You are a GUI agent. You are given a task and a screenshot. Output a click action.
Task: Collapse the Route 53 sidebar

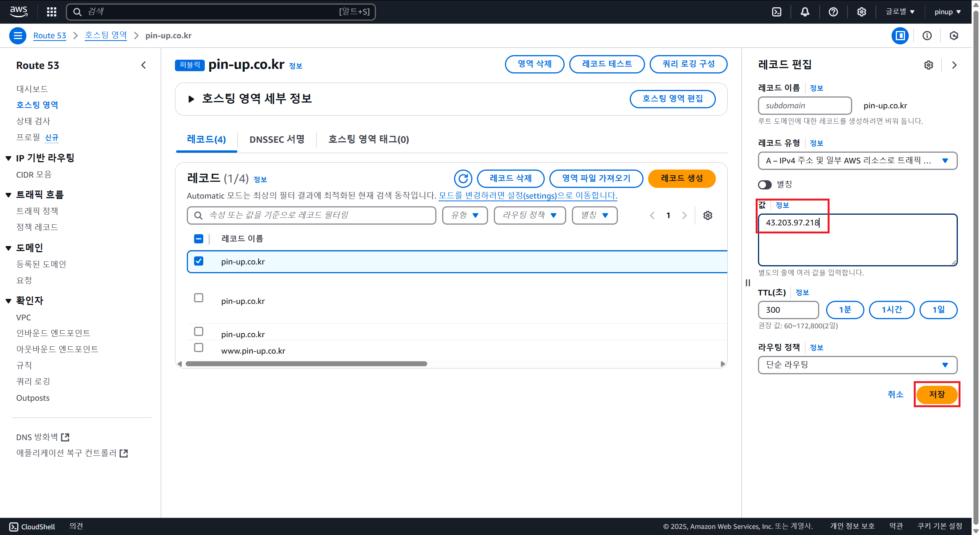pos(144,65)
